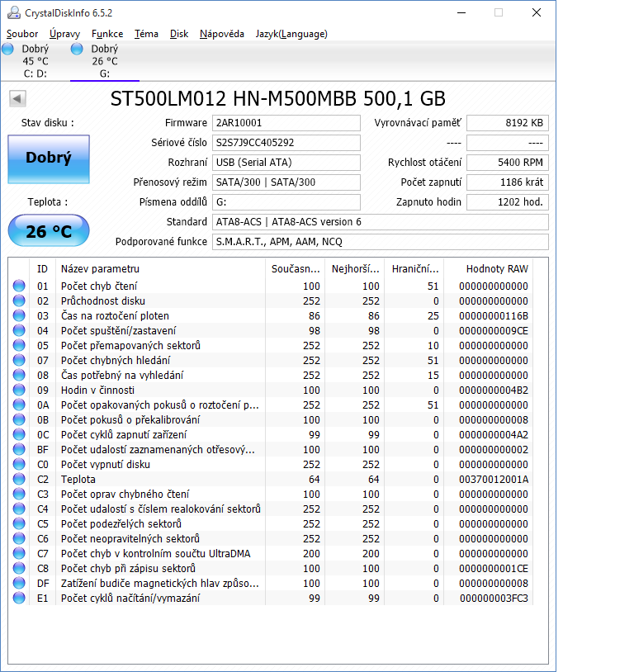Sort by Hodnoty RAW column header
Image resolution: width=634 pixels, height=672 pixels.
click(x=496, y=268)
